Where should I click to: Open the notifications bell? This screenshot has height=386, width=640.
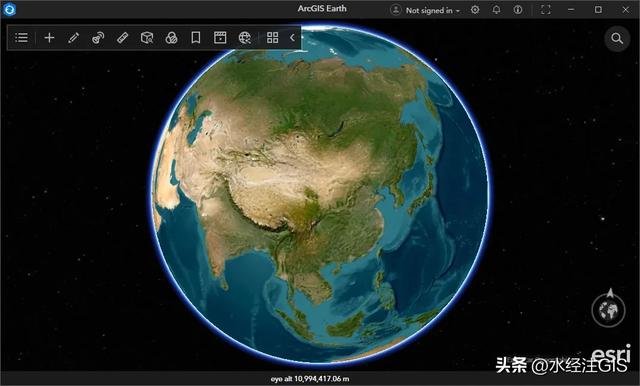click(x=496, y=10)
